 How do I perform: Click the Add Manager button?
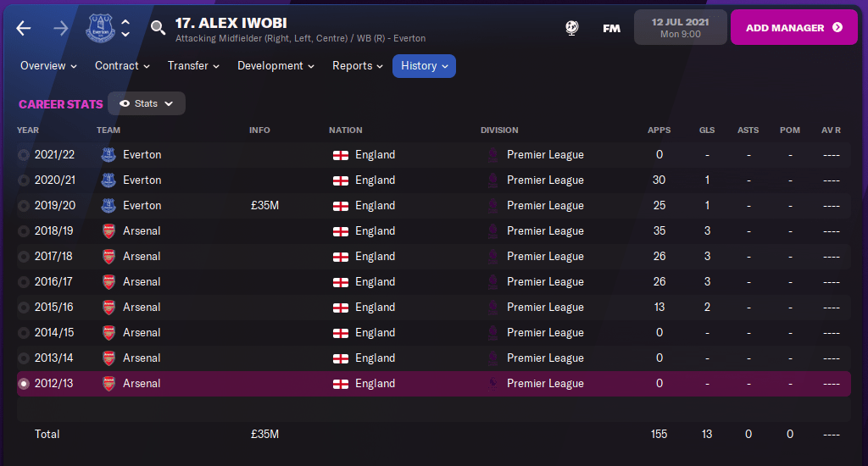(x=793, y=28)
